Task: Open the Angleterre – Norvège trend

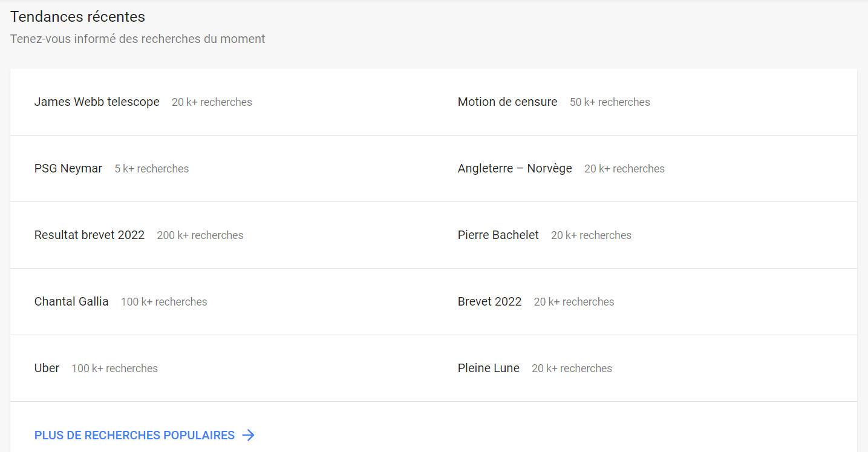Action: pos(515,168)
